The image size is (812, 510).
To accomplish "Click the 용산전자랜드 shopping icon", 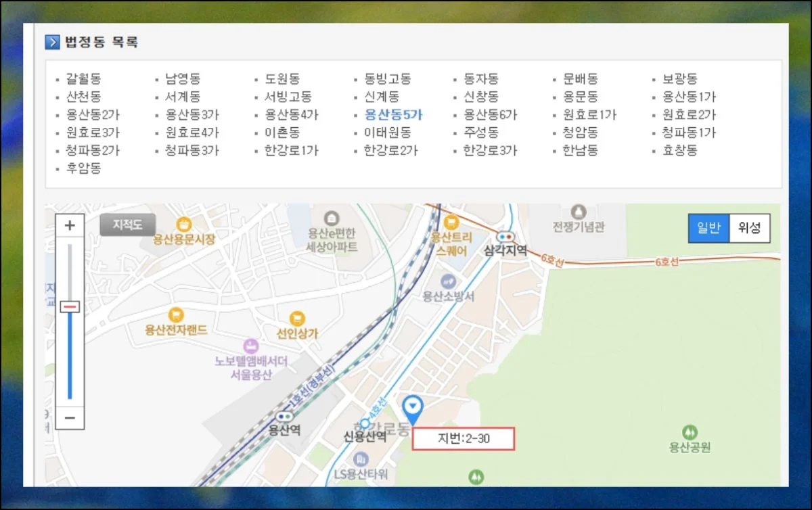I will (x=176, y=315).
